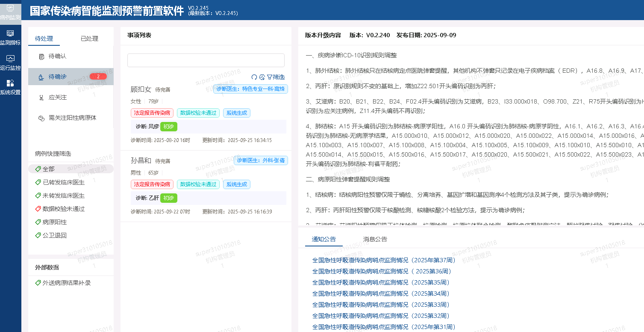Image resolution: width=644 pixels, height=332 pixels.
Task: Click 数据校验未通过 tag on 孙昌和 card
Action: [x=198, y=184]
